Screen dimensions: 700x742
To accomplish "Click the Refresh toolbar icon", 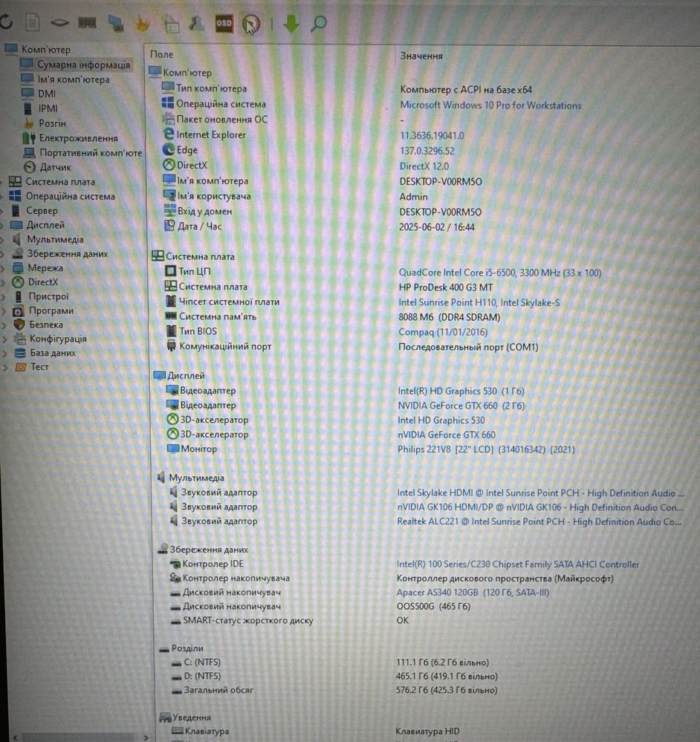I will [x=6, y=22].
